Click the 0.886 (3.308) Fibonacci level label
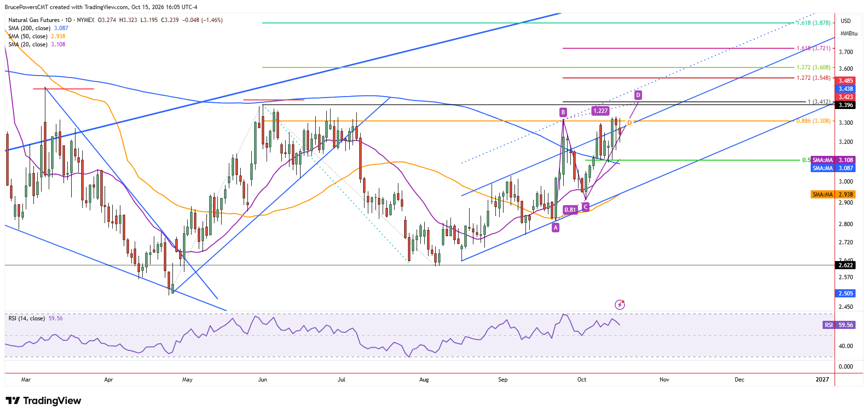 (813, 121)
